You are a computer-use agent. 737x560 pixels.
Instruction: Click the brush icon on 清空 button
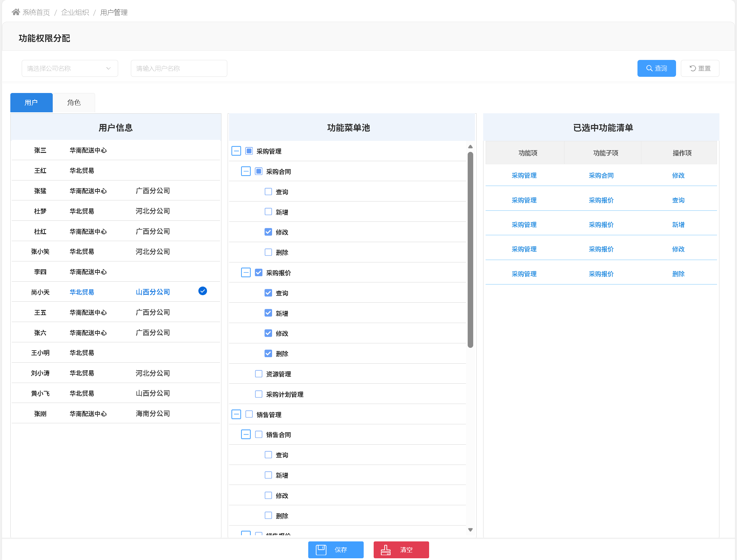click(x=386, y=550)
